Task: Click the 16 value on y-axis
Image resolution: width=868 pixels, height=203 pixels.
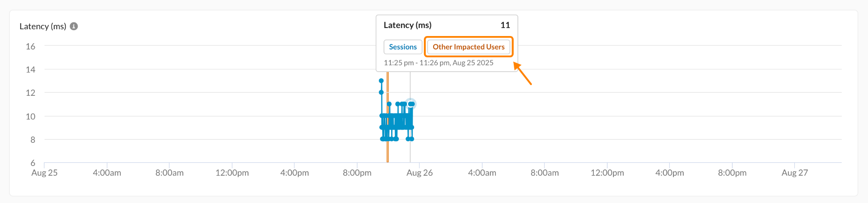Action: (x=31, y=46)
